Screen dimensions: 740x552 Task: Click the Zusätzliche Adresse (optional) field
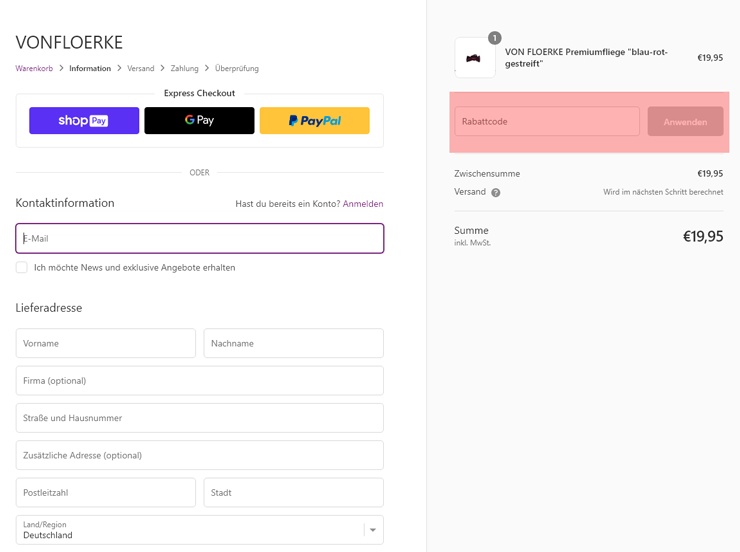200,455
